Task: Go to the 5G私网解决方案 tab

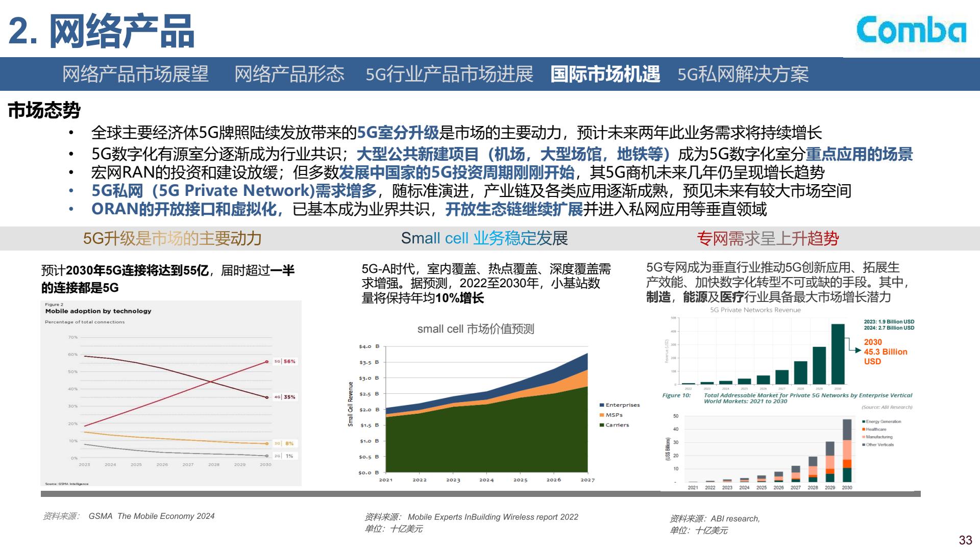Action: (x=743, y=74)
